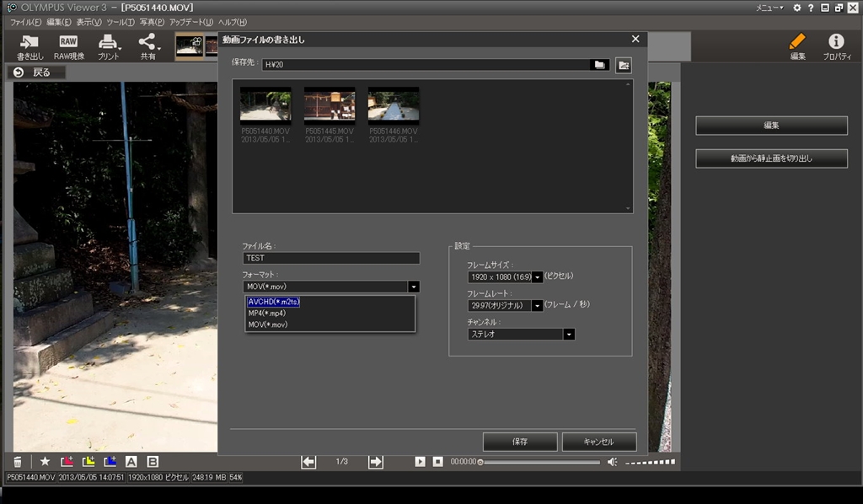The height and width of the screenshot is (504, 863).
Task: Select AVCHD(*.m2ts) format option
Action: [x=275, y=302]
